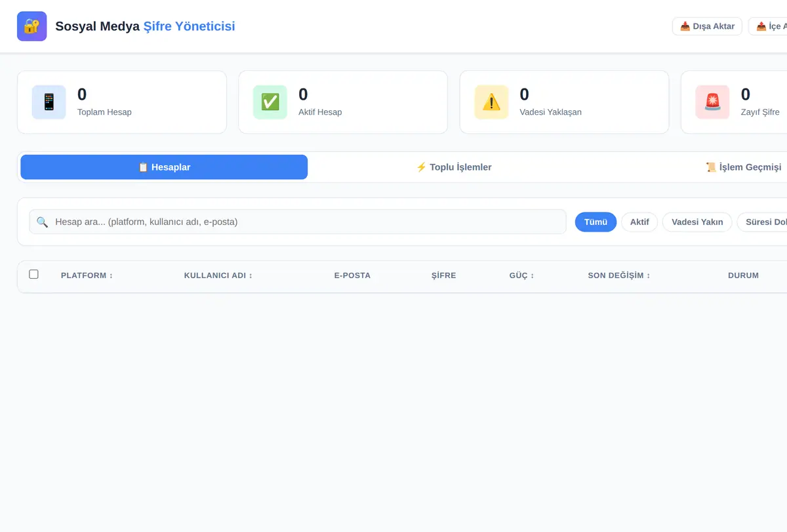This screenshot has height=532, width=787.
Task: Filter accounts by Aktif chip
Action: coord(639,222)
